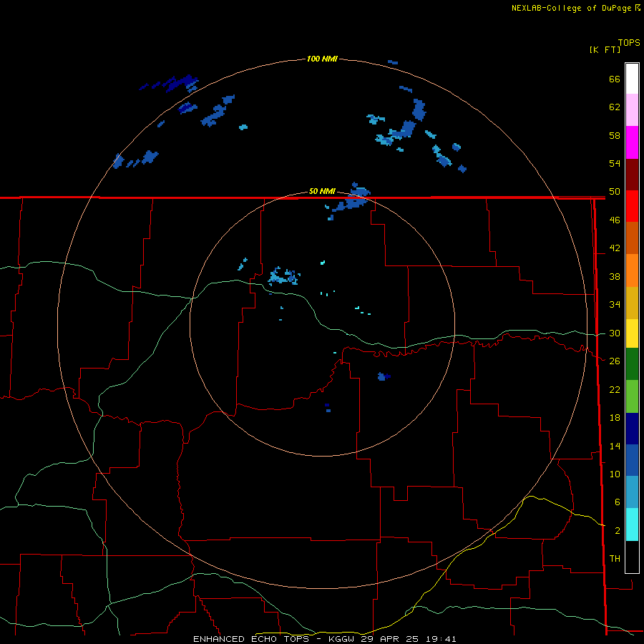Click the light blue echo cluster near center

pyautogui.click(x=284, y=276)
